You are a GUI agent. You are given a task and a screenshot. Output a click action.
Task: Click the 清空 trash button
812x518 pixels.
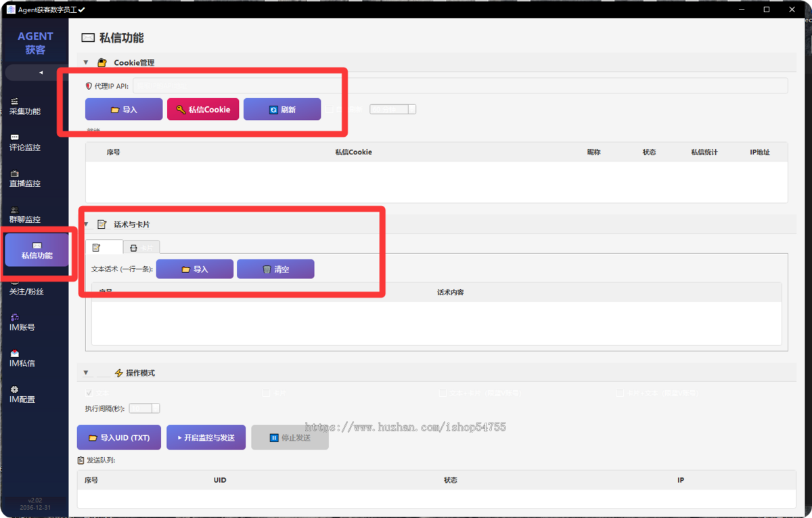(275, 269)
